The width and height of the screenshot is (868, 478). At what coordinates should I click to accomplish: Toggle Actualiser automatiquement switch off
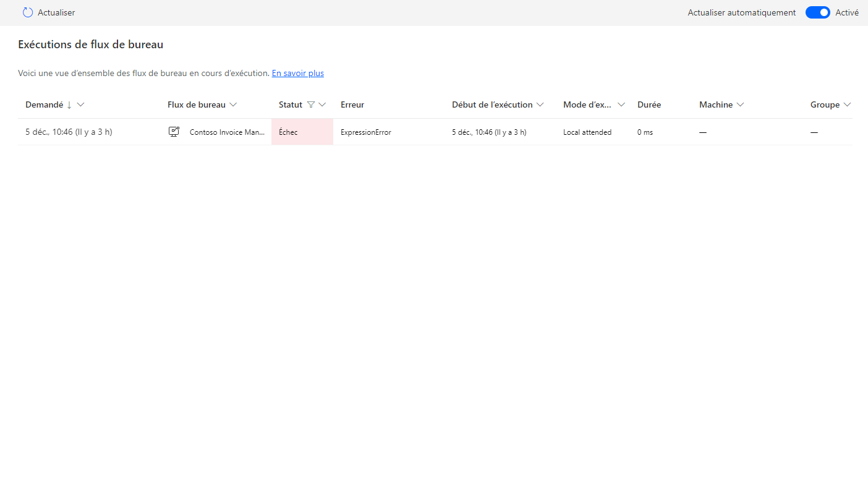[817, 12]
